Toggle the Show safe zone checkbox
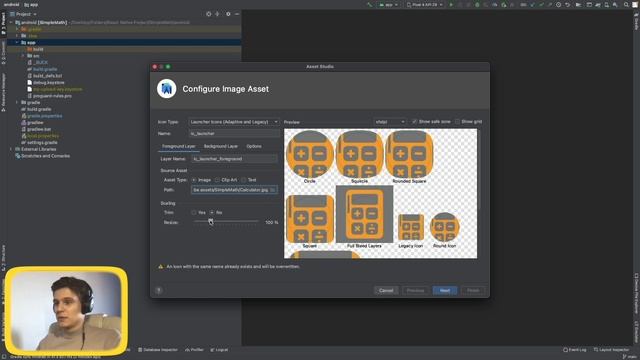Viewport: 640px width, 360px height. (415, 122)
